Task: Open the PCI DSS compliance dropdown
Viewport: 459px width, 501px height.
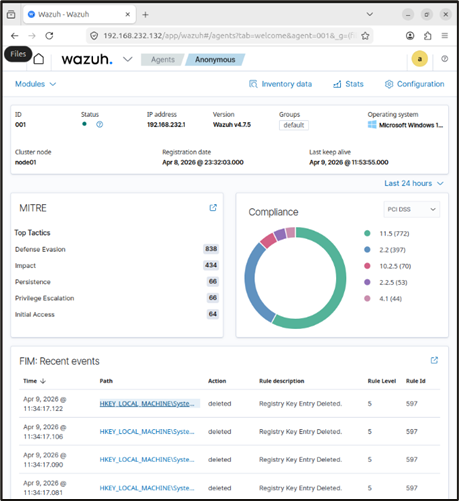Action: (x=411, y=209)
